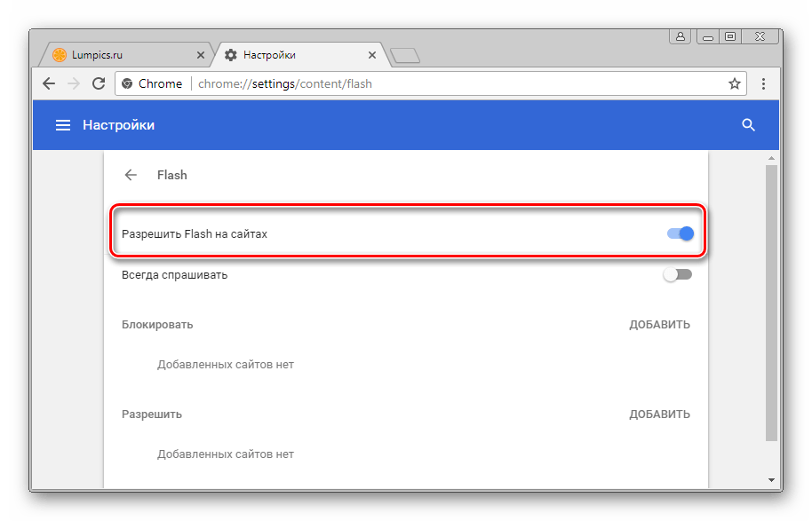Click ДОБАВИТЬ in the Блокировать section
This screenshot has height=521, width=812.
click(x=659, y=325)
